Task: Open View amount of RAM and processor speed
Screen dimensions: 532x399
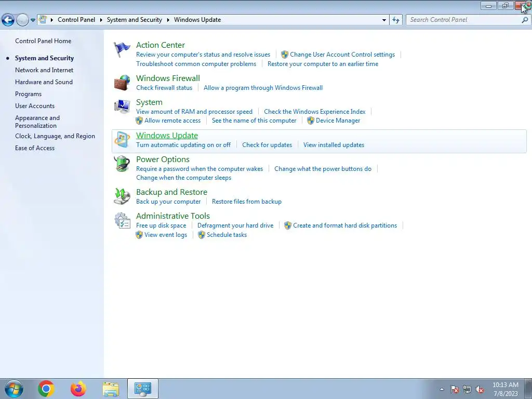Action: [194, 112]
